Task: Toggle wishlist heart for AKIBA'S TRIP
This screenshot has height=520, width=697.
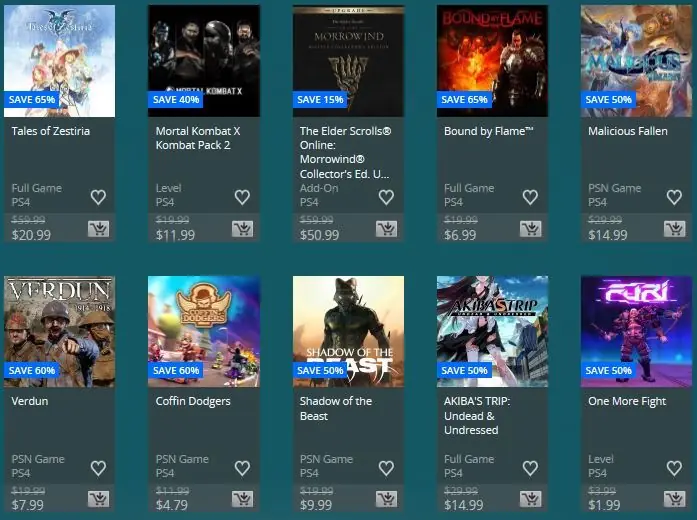Action: coord(530,468)
